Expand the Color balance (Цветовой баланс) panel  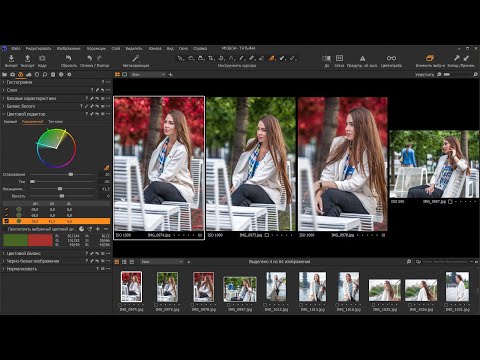point(4,253)
